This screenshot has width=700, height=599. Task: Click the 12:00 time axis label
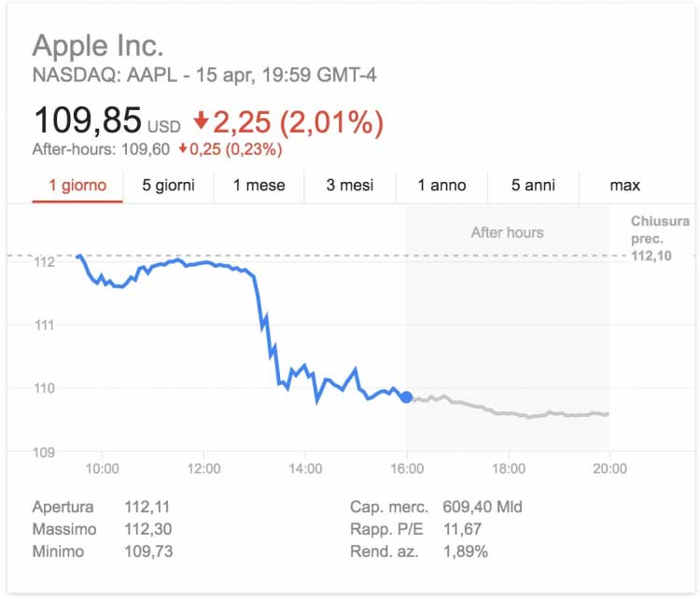(203, 468)
